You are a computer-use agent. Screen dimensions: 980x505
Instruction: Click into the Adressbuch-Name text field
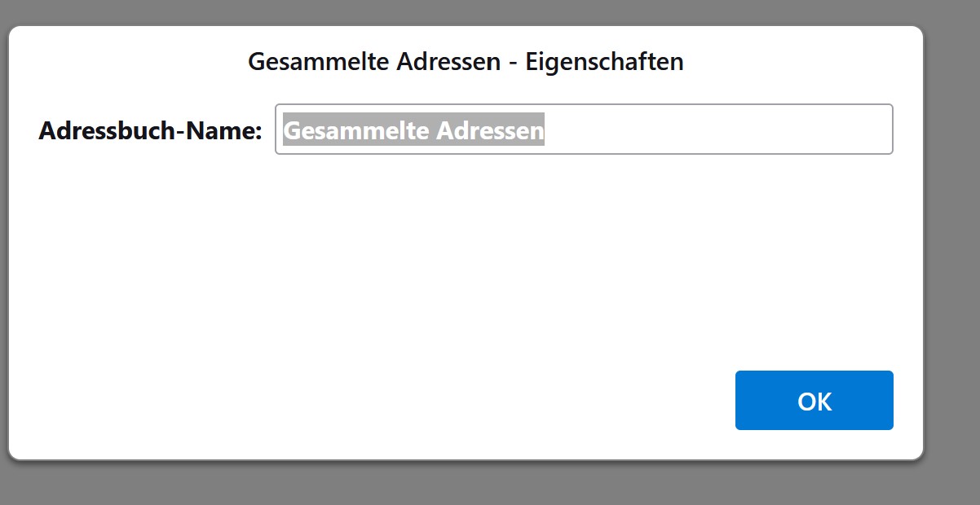point(584,129)
